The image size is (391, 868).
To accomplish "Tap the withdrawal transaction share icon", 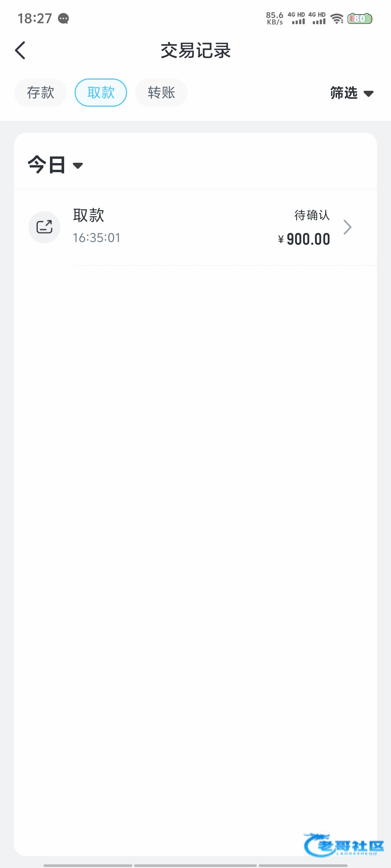I will tap(45, 227).
